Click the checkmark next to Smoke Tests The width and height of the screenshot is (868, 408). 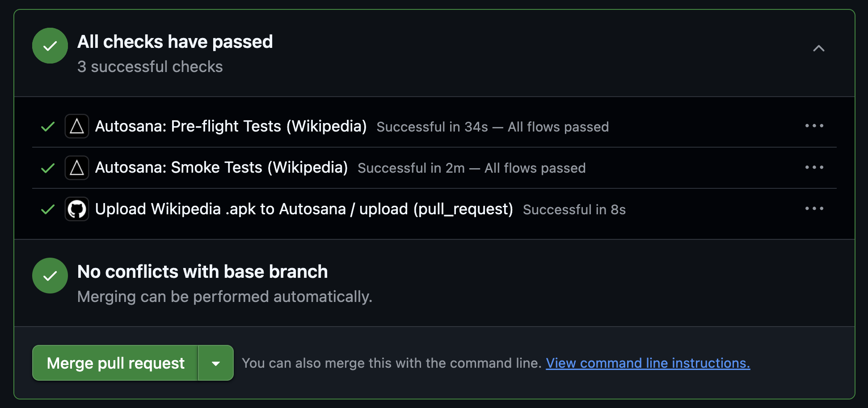[47, 168]
